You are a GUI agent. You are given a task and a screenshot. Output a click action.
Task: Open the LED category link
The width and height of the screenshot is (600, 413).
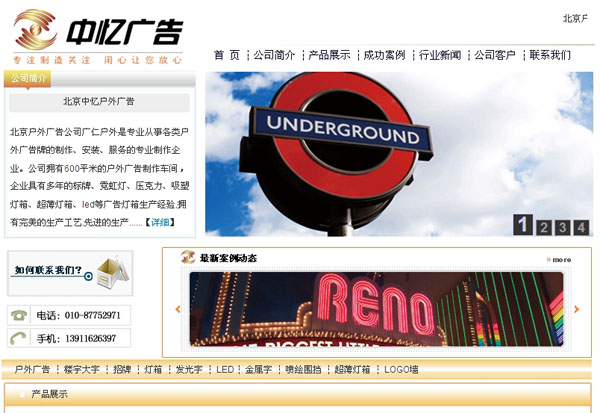[225, 370]
